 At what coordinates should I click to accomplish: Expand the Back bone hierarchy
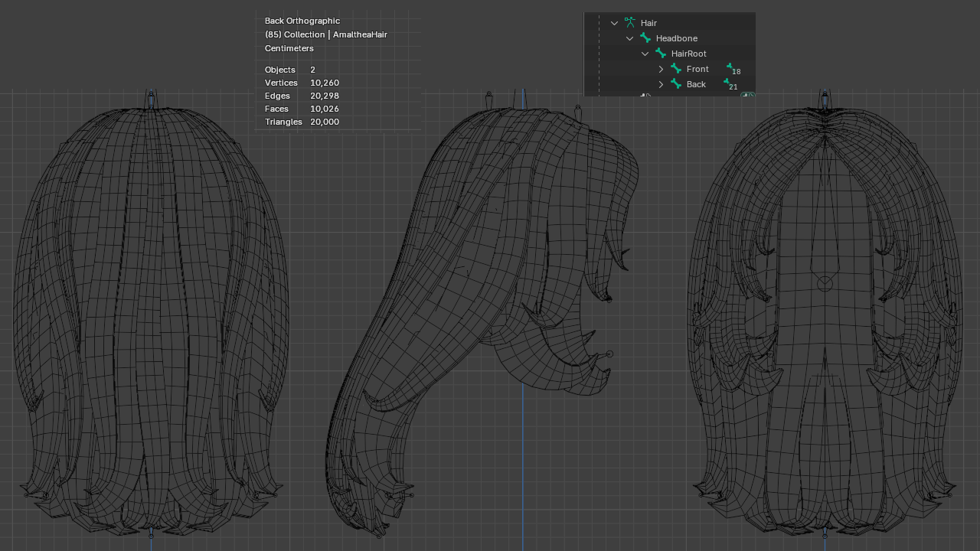[x=660, y=84]
